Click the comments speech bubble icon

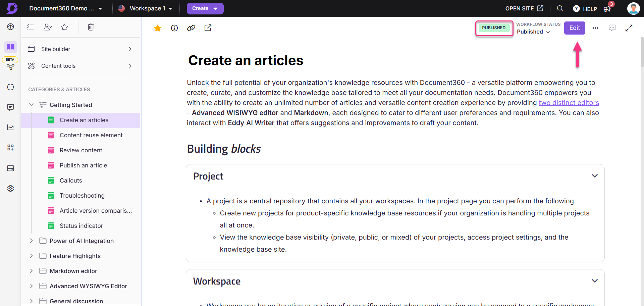click(612, 28)
